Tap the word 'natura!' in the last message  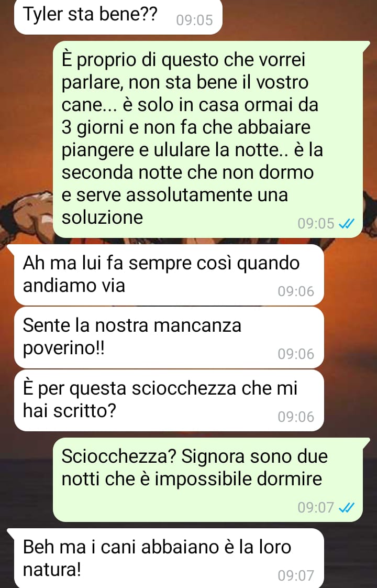click(x=52, y=570)
